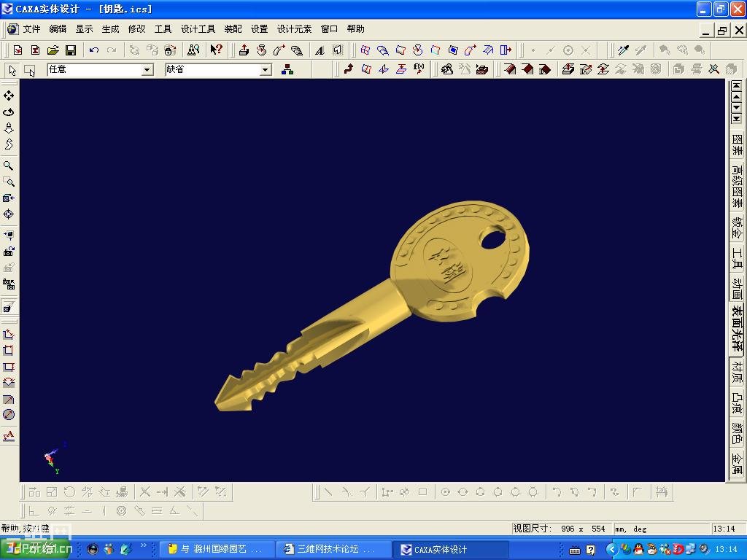This screenshot has height=560, width=747.
Task: Click the first new design file icon
Action: 18,50
